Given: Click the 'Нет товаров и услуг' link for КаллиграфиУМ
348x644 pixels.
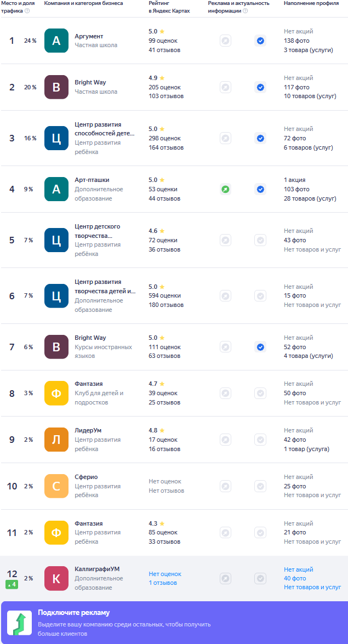Looking at the screenshot, I should tap(312, 588).
